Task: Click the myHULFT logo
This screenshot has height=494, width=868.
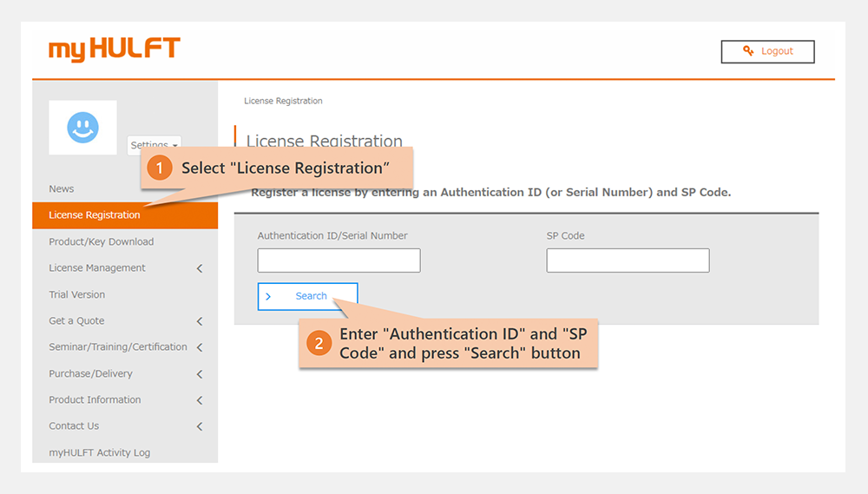Action: point(114,49)
